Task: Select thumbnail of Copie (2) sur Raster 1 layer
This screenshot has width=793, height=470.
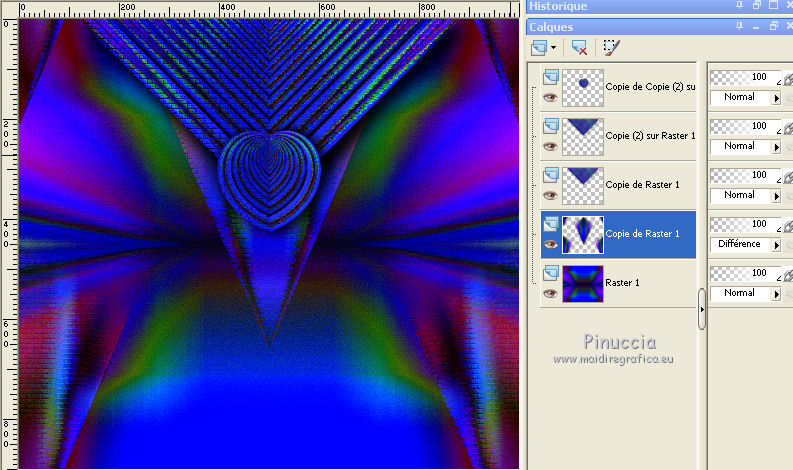Action: 583,137
